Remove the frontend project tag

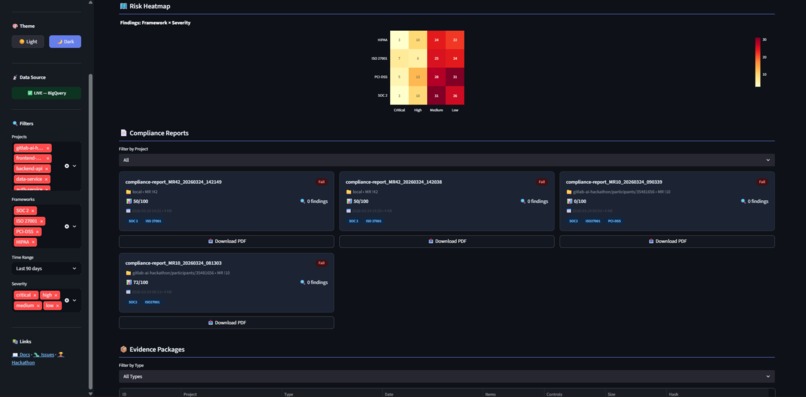[48, 158]
